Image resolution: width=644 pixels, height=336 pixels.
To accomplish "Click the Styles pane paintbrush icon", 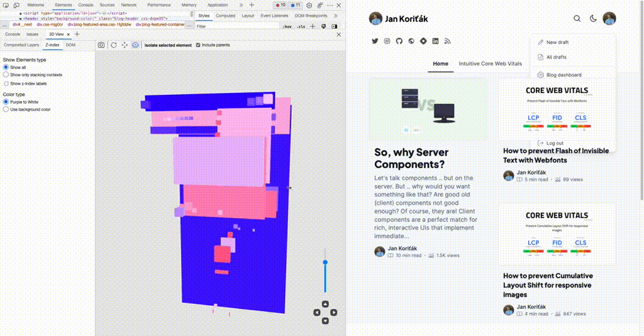I will pos(324,26).
